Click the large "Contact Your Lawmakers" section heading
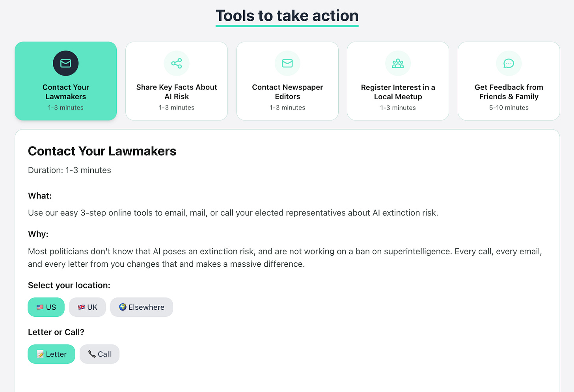574x392 pixels. click(102, 151)
